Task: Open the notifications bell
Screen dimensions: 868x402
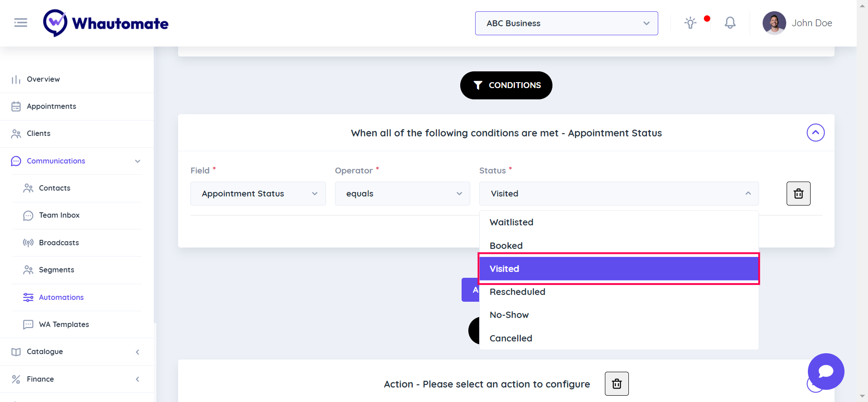Action: [x=730, y=23]
